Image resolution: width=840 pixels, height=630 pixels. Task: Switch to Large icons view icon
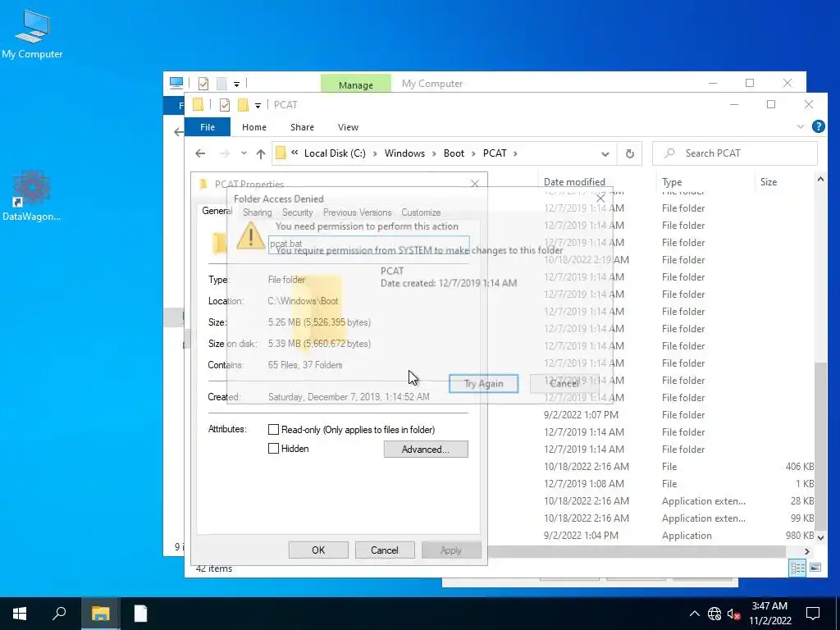click(815, 568)
